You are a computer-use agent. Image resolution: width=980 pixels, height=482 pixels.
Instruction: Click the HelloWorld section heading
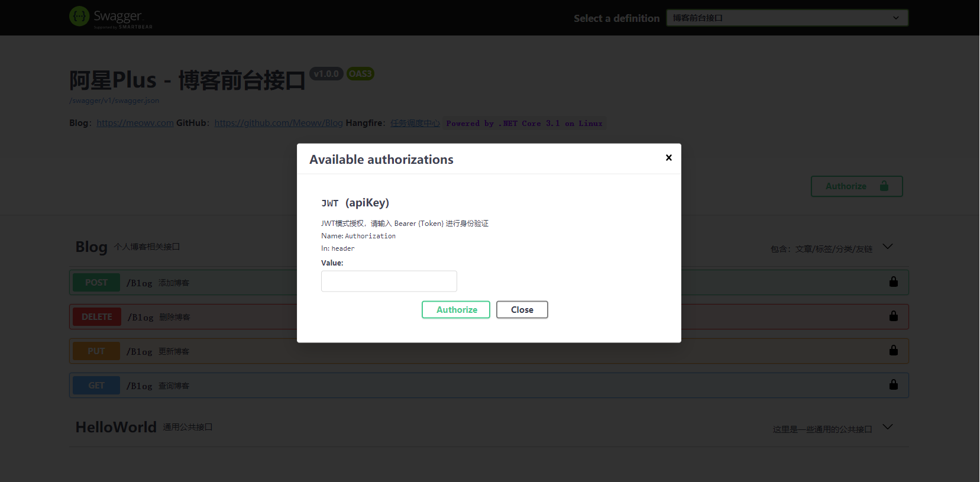pyautogui.click(x=116, y=427)
